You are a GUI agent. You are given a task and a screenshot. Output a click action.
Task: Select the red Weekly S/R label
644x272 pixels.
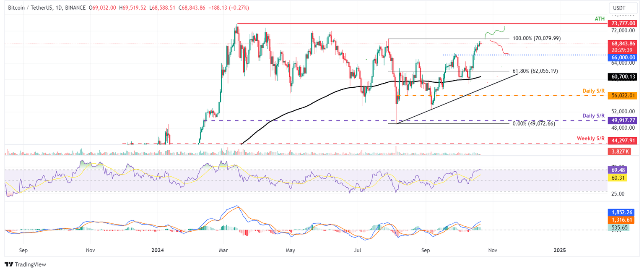[591, 138]
